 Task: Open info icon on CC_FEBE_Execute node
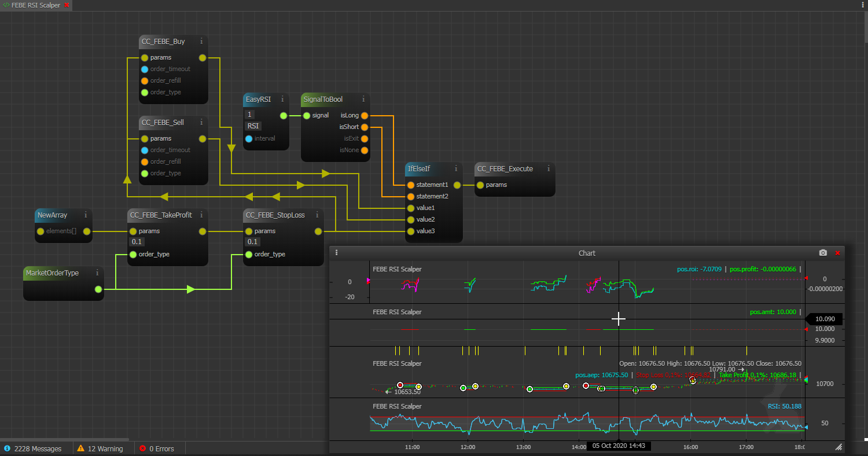coord(549,168)
